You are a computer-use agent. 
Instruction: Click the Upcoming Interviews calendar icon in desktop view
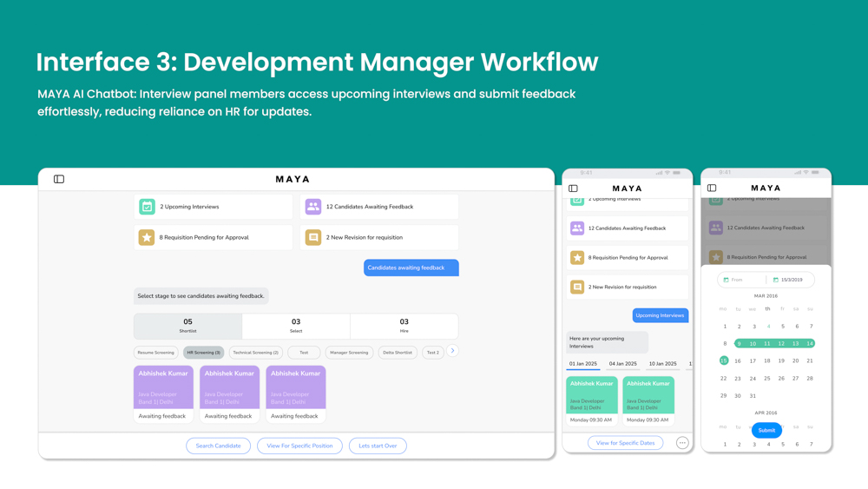pos(147,207)
